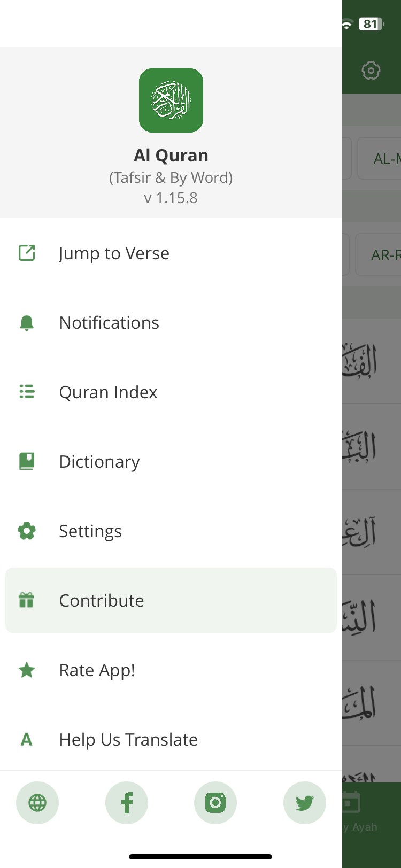The height and width of the screenshot is (868, 401).
Task: Open the Jump to Verse menu item
Action: click(171, 253)
